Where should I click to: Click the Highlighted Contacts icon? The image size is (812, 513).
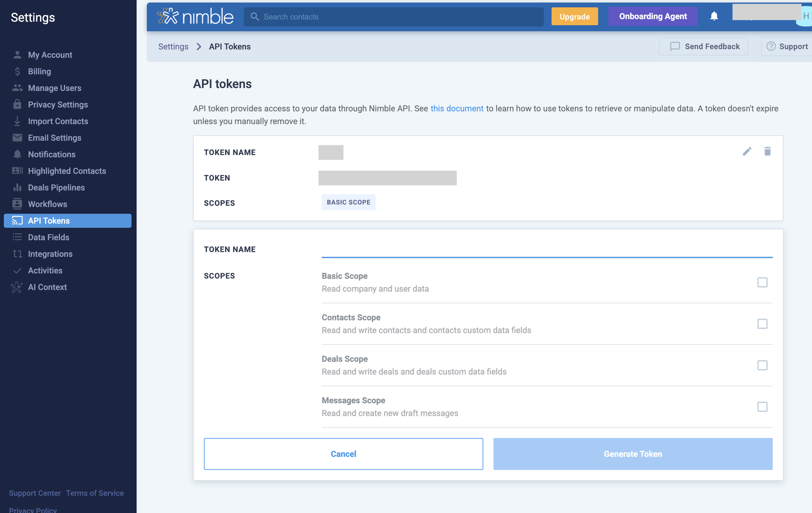pyautogui.click(x=17, y=171)
